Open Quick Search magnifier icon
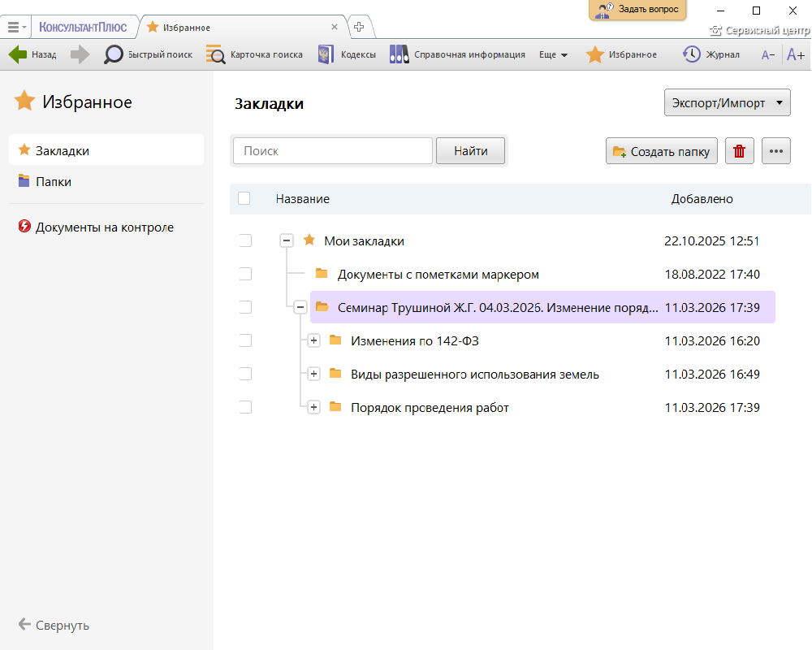Viewport: 812px width, 650px height. (x=114, y=54)
